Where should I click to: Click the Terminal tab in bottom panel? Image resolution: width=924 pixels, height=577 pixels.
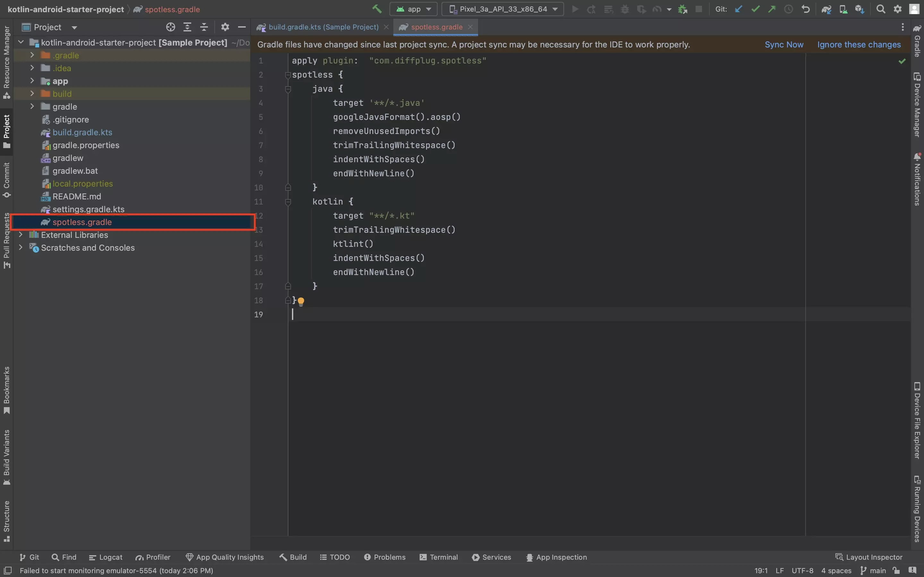(439, 556)
